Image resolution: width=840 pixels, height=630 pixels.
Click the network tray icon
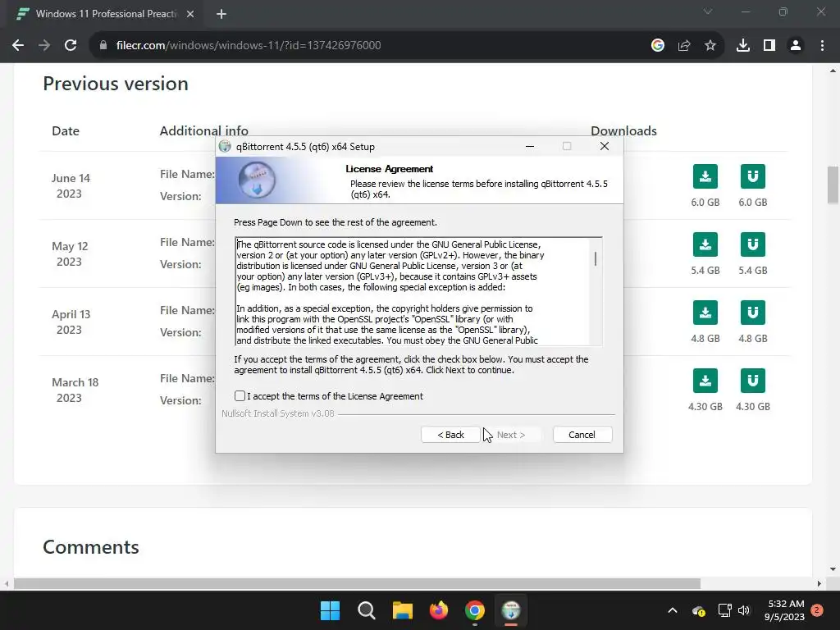[x=725, y=610]
